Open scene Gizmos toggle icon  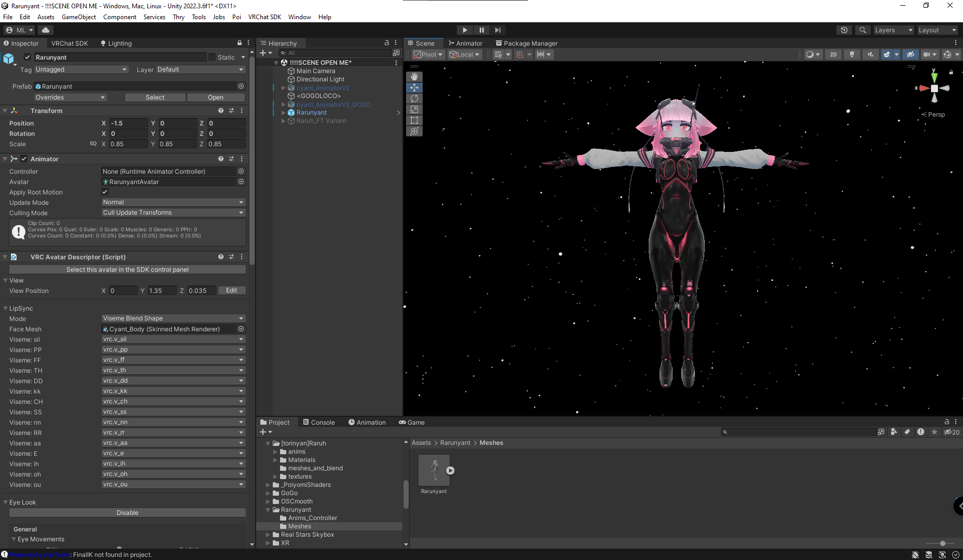tap(947, 54)
